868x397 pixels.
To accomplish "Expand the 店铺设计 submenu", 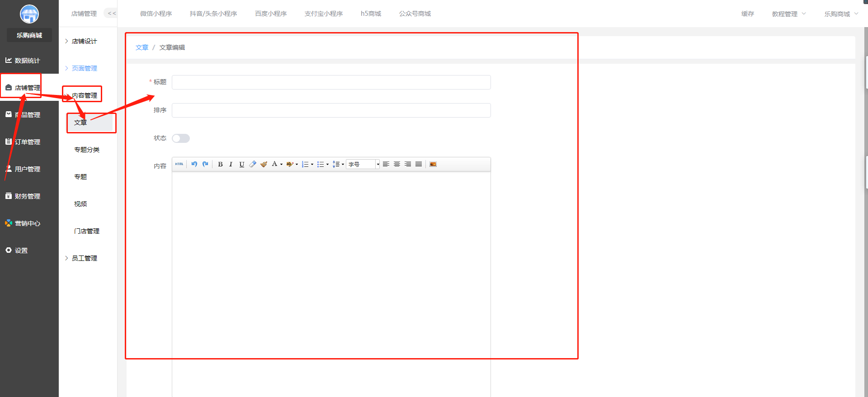I will [81, 41].
